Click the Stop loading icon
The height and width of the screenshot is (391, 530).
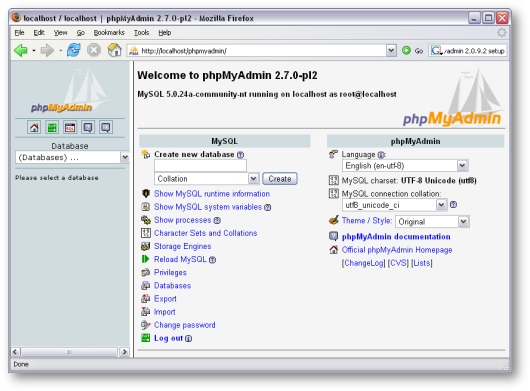pyautogui.click(x=94, y=50)
